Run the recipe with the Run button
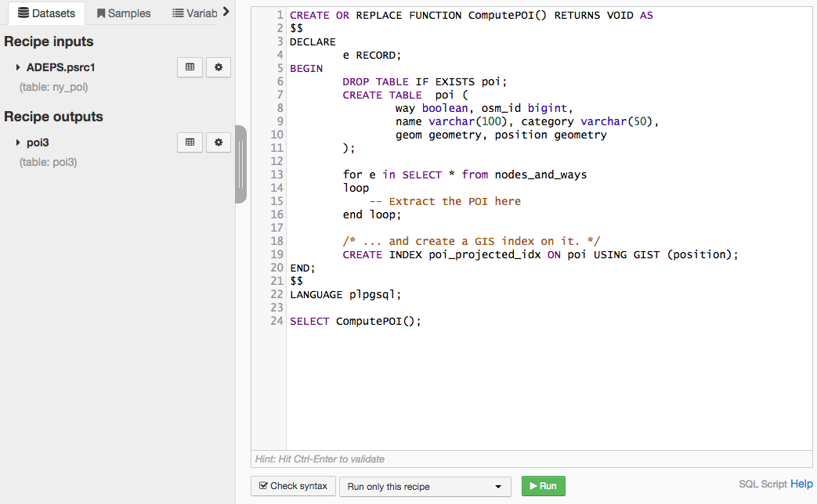Viewport: 817px width, 504px height. pyautogui.click(x=543, y=486)
